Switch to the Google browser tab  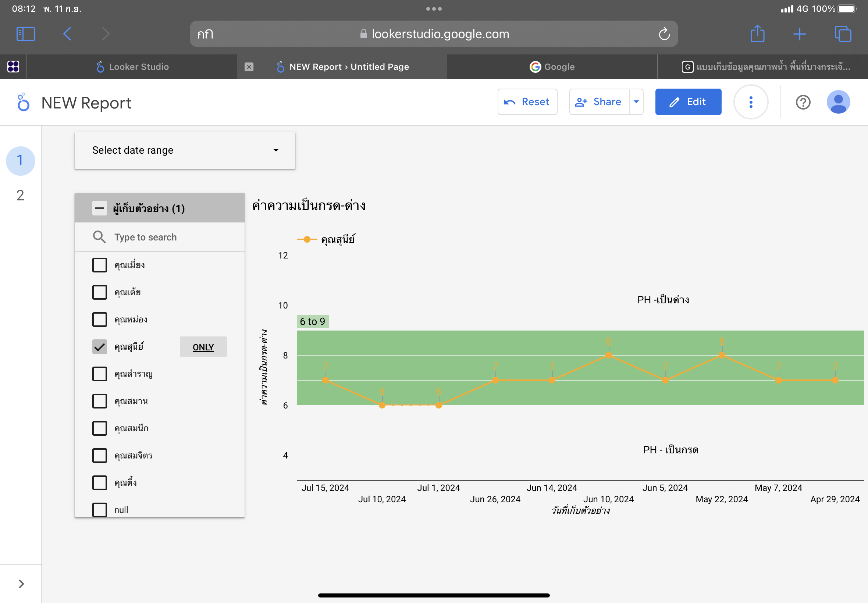point(552,67)
